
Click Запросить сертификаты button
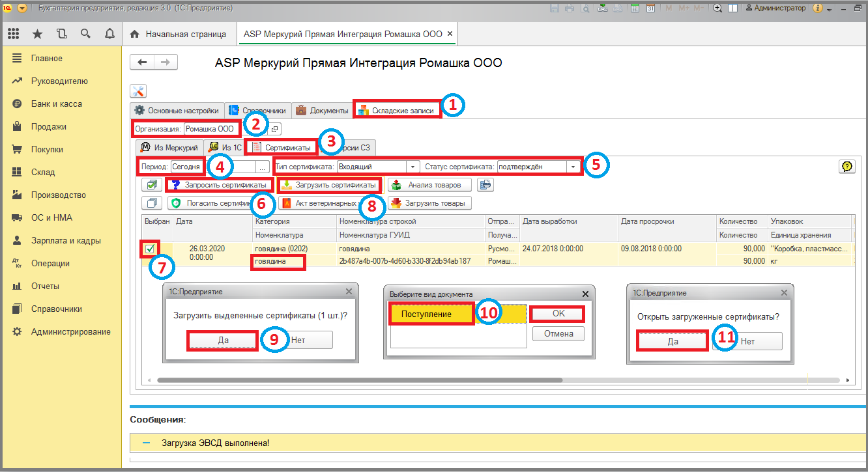[220, 185]
